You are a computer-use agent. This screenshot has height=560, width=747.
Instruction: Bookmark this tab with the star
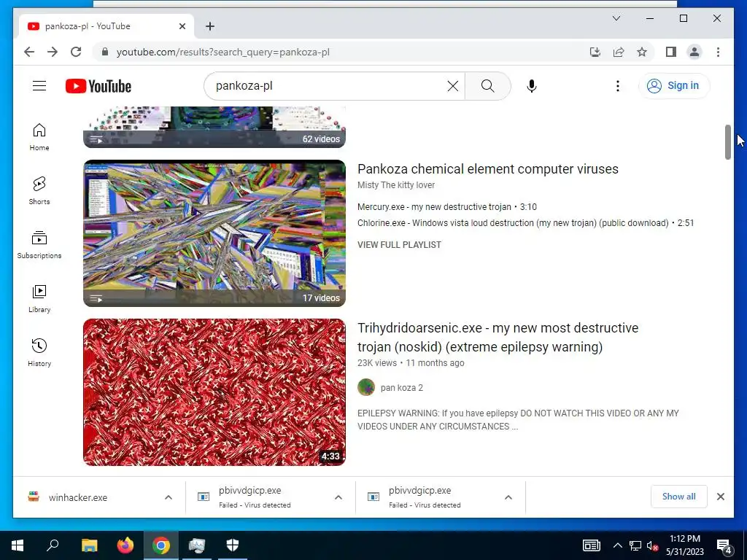[x=642, y=52]
